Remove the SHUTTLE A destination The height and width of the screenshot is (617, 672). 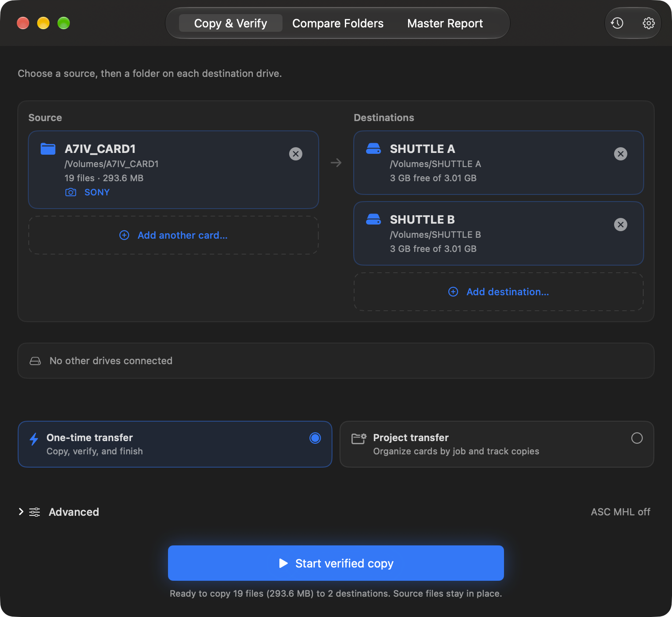621,154
